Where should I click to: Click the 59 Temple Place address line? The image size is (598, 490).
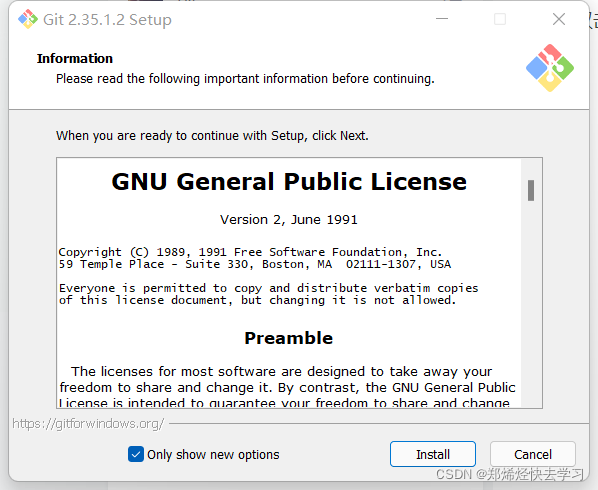coord(255,264)
